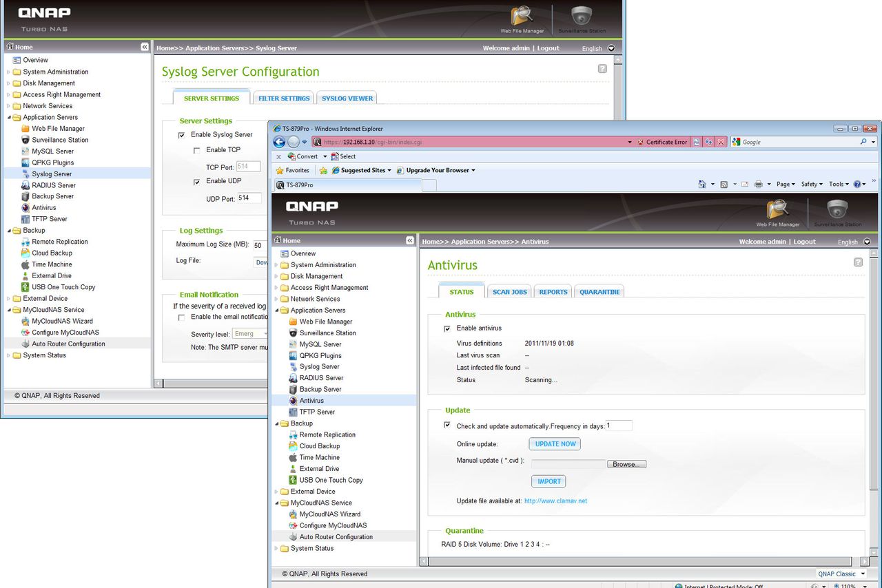Click Suggested Sites in favorites bar
882x588 pixels.
[362, 170]
